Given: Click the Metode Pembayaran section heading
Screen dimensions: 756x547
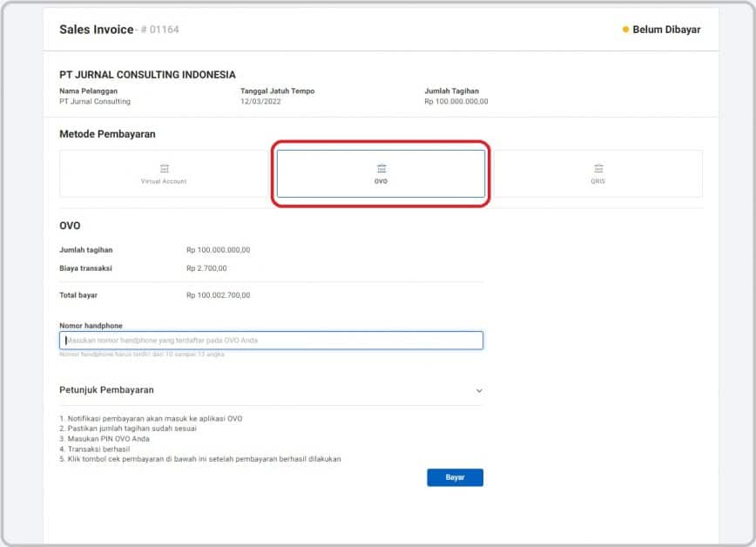Looking at the screenshot, I should click(x=107, y=134).
